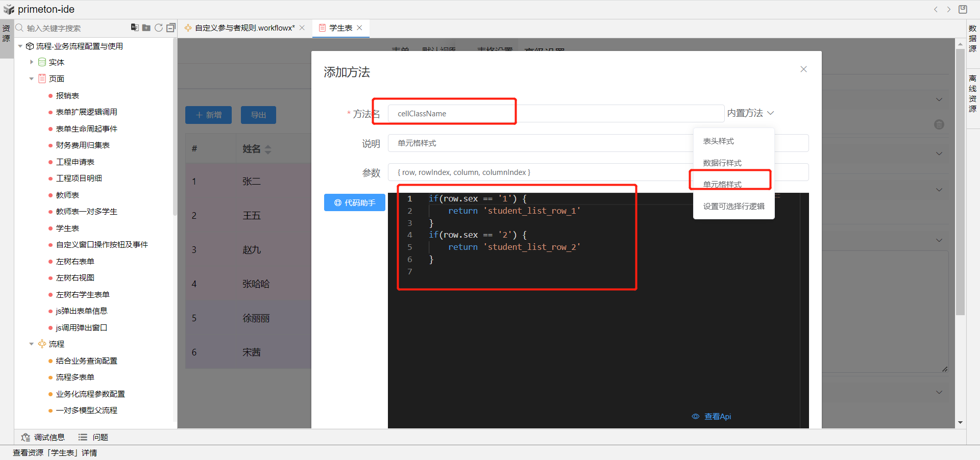
Task: Click the collapse-all icon in resource toolbar
Action: coord(171,28)
